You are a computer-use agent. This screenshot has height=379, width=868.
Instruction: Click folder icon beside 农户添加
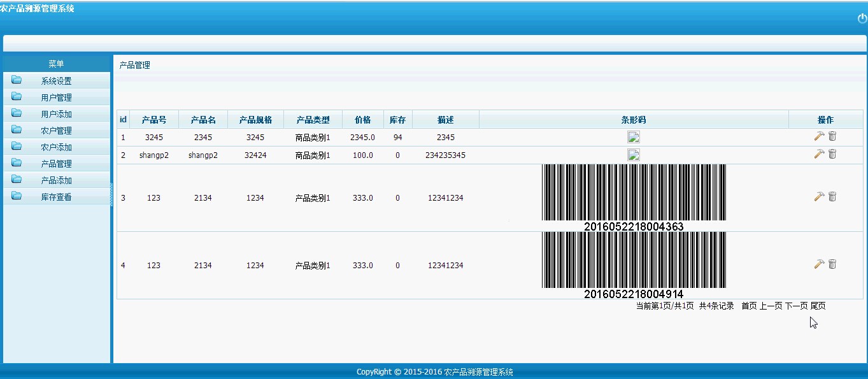pyautogui.click(x=17, y=147)
